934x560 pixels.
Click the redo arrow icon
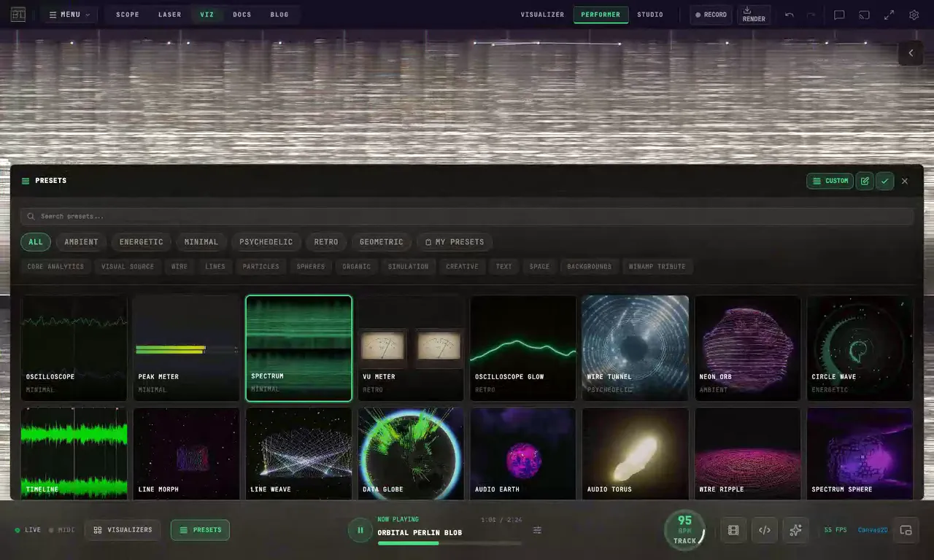[x=811, y=15]
